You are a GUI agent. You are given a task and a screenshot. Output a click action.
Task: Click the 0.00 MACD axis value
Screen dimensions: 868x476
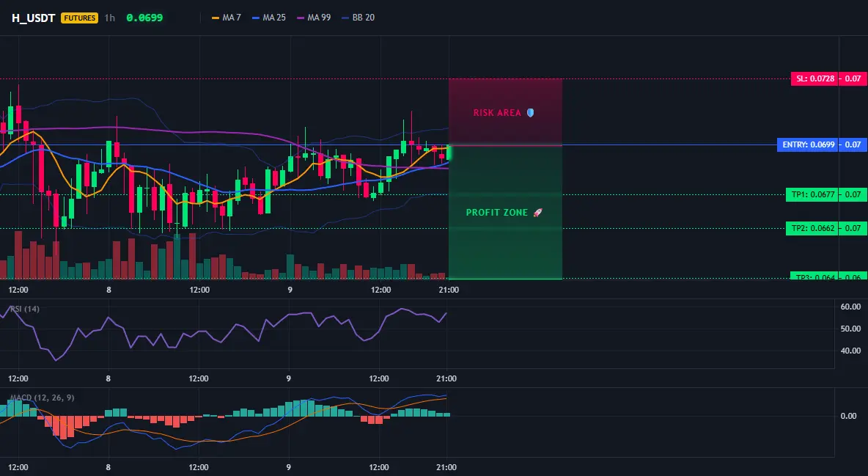(x=849, y=416)
